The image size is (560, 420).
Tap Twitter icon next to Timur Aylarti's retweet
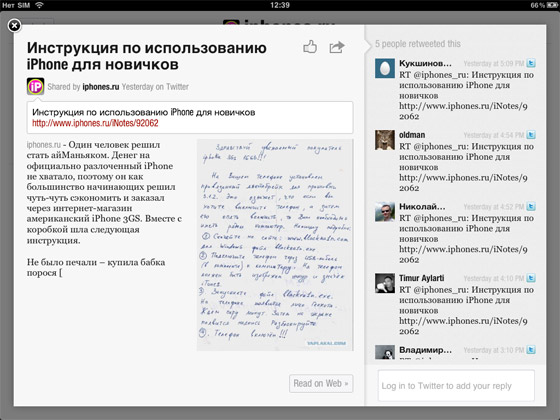531,278
